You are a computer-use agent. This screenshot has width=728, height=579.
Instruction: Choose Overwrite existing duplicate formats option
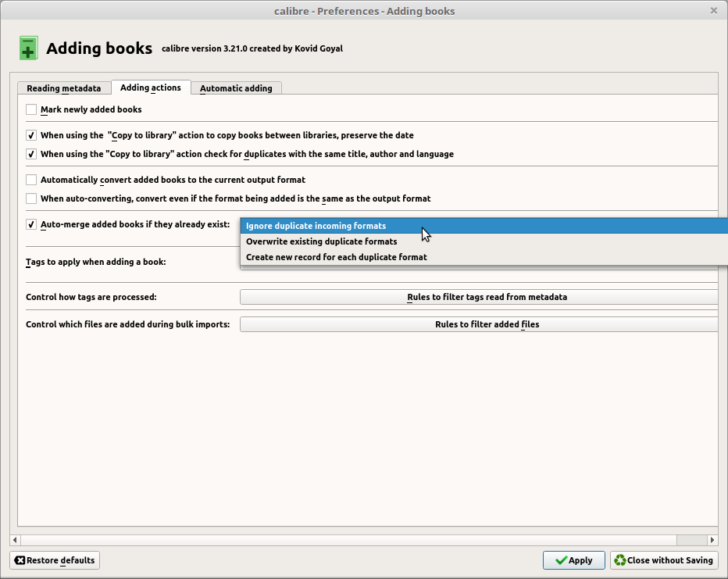(484, 241)
